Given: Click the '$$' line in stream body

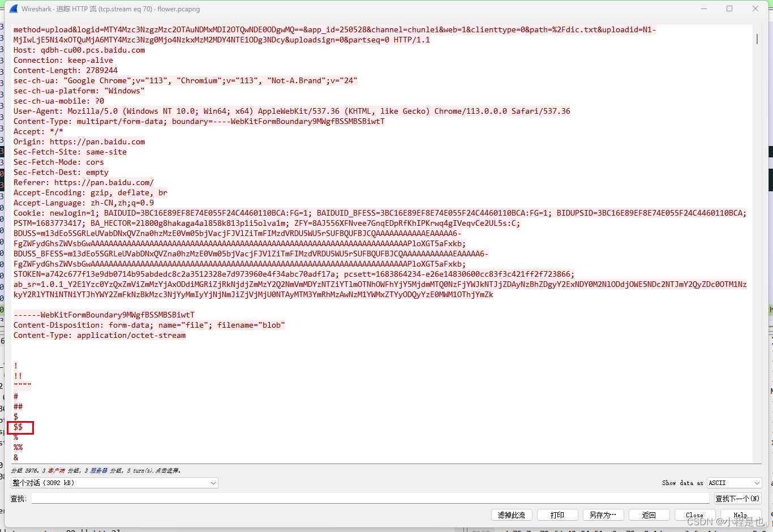Looking at the screenshot, I should [18, 427].
